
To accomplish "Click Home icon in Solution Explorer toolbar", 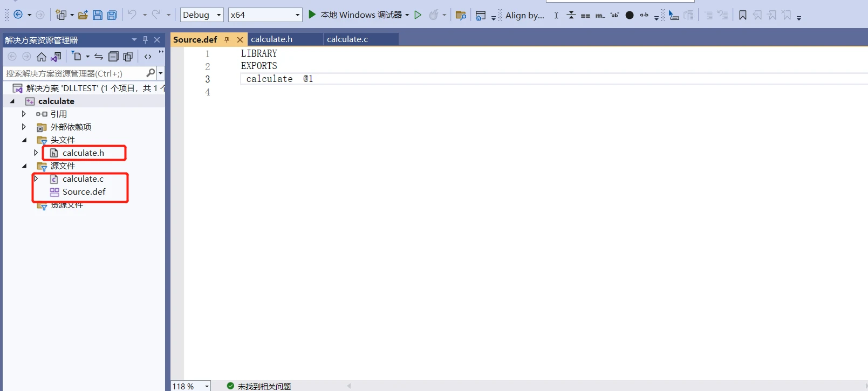I will [x=42, y=57].
